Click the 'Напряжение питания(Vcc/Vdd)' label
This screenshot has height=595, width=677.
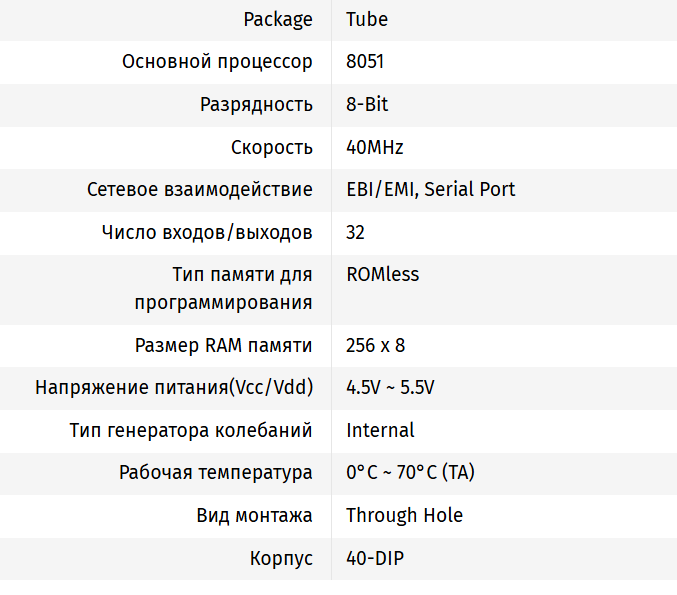174,388
